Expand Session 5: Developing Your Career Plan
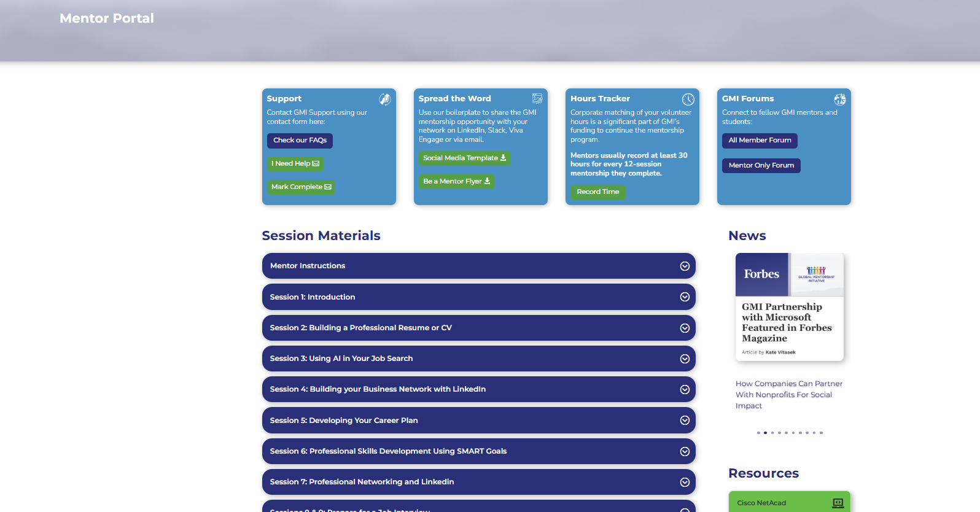The height and width of the screenshot is (512, 980). (x=478, y=421)
